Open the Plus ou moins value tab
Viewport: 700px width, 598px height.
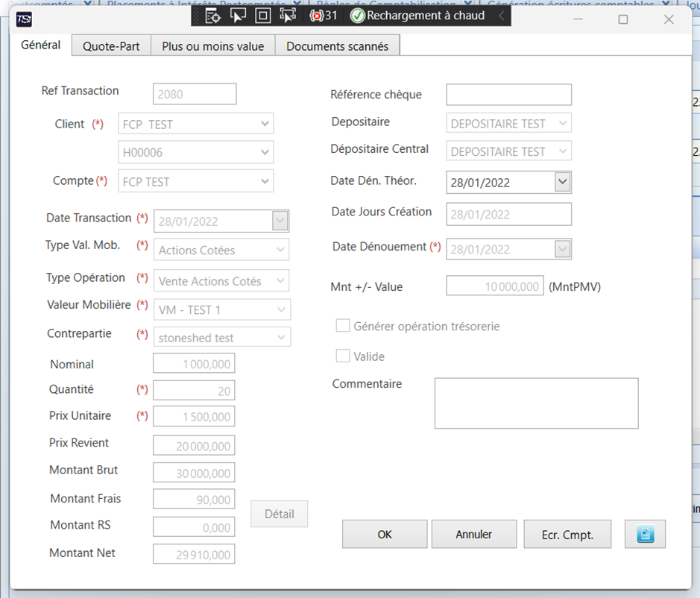tap(213, 46)
